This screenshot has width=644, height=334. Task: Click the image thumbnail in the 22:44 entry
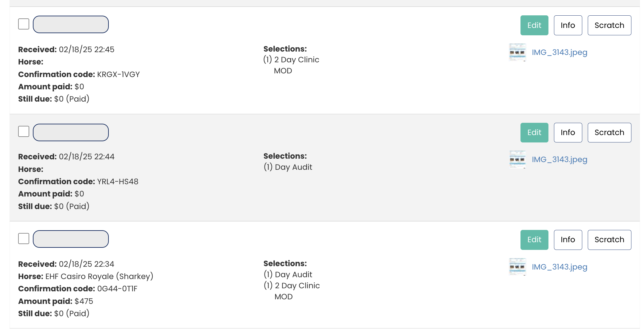[517, 160]
